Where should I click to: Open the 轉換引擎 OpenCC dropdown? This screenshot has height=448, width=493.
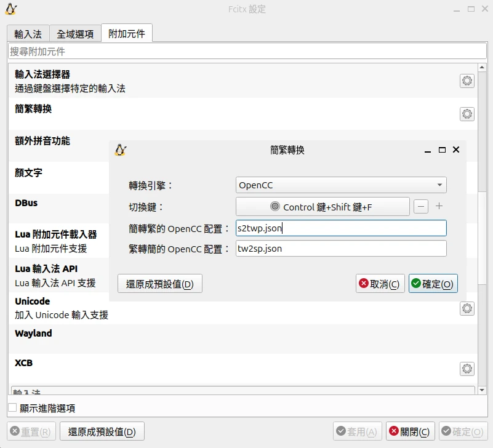341,185
